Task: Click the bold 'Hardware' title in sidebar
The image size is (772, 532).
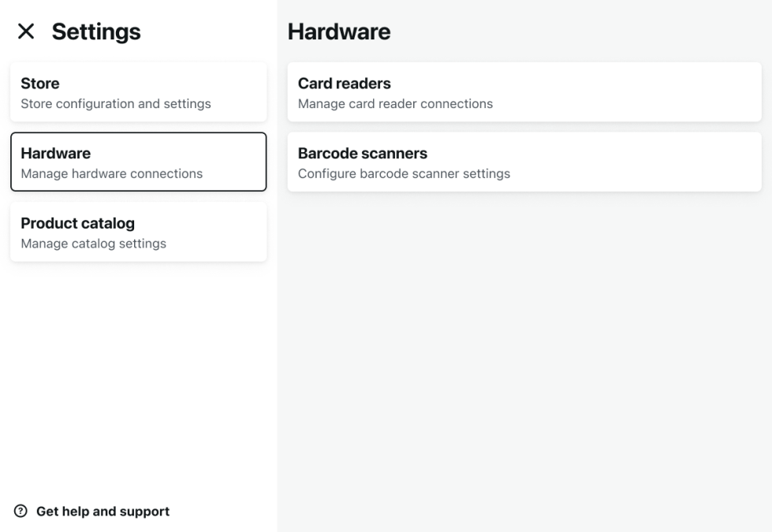Action: click(x=55, y=153)
